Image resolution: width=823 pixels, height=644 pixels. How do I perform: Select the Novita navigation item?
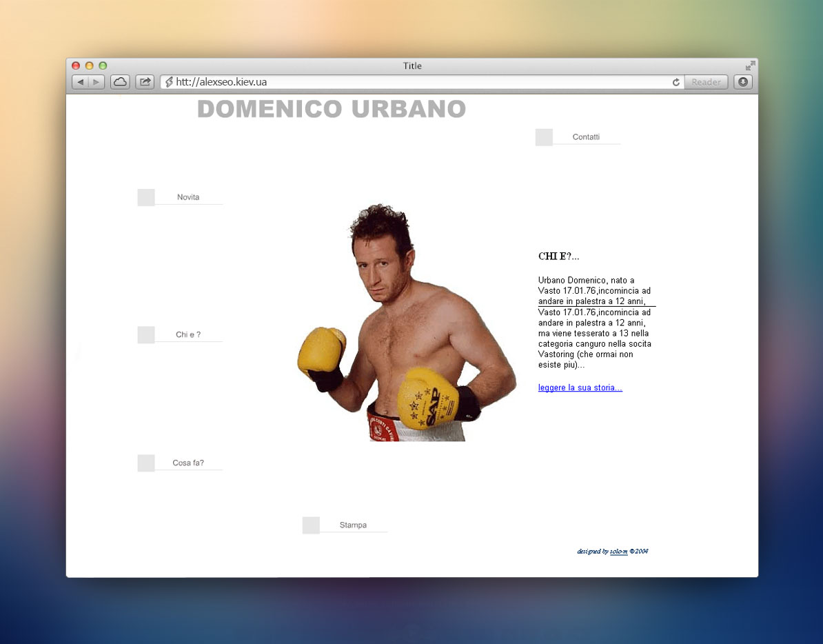[x=187, y=197]
